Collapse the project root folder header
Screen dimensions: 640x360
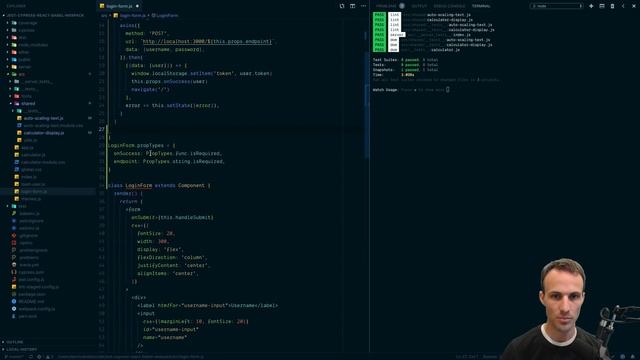(45, 16)
